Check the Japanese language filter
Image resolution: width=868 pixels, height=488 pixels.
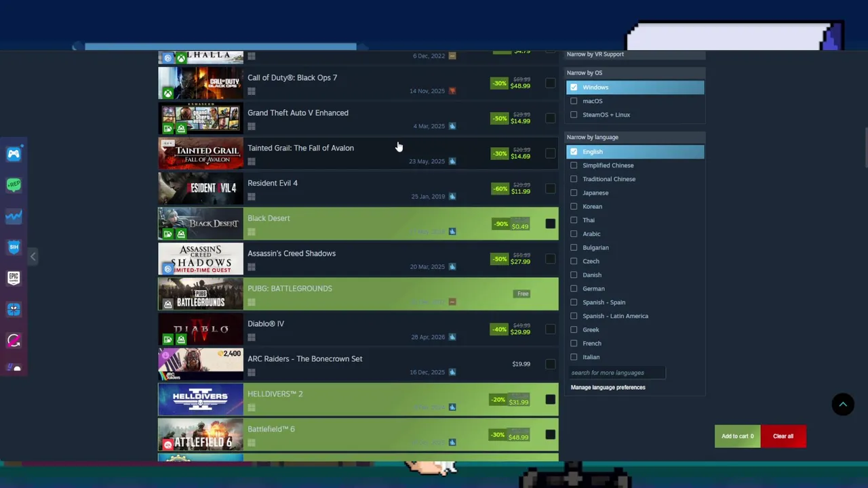tap(574, 192)
